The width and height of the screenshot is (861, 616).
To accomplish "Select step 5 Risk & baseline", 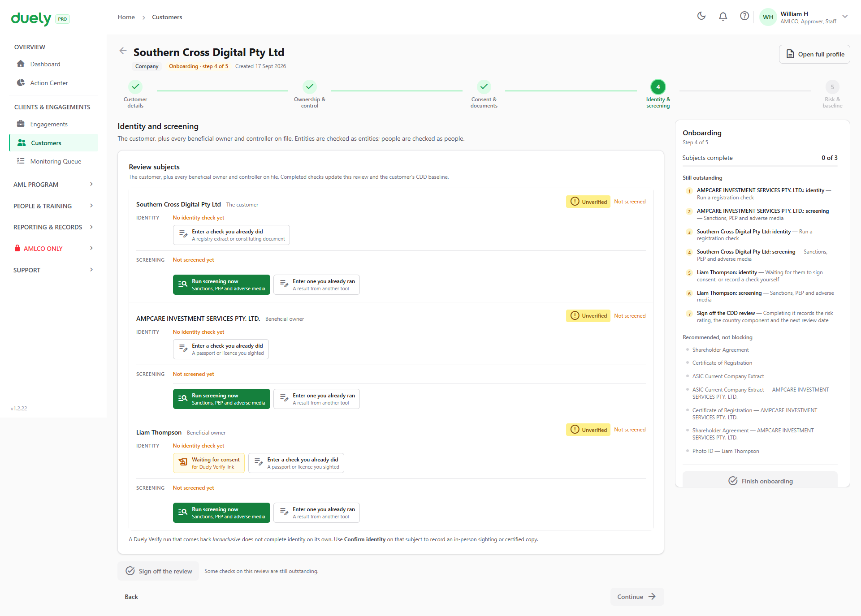I will point(832,87).
